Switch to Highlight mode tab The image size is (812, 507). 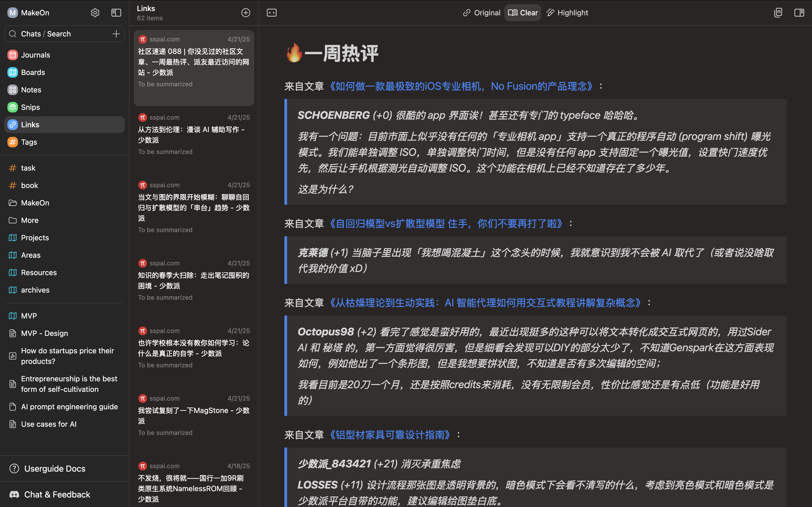[x=567, y=13]
